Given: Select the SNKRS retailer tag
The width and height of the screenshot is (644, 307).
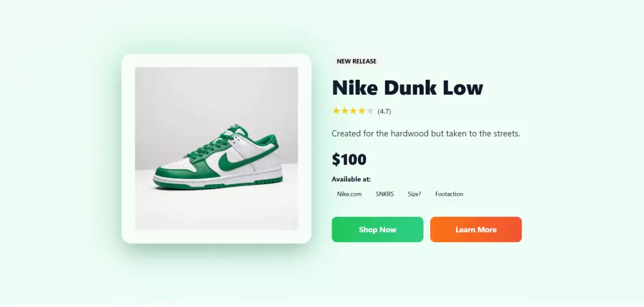Looking at the screenshot, I should click(385, 194).
